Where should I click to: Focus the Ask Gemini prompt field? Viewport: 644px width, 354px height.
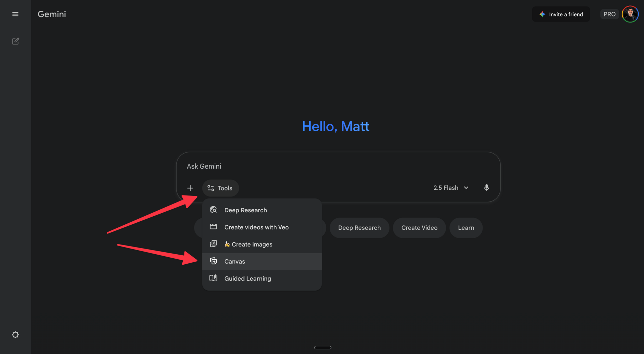(x=338, y=166)
